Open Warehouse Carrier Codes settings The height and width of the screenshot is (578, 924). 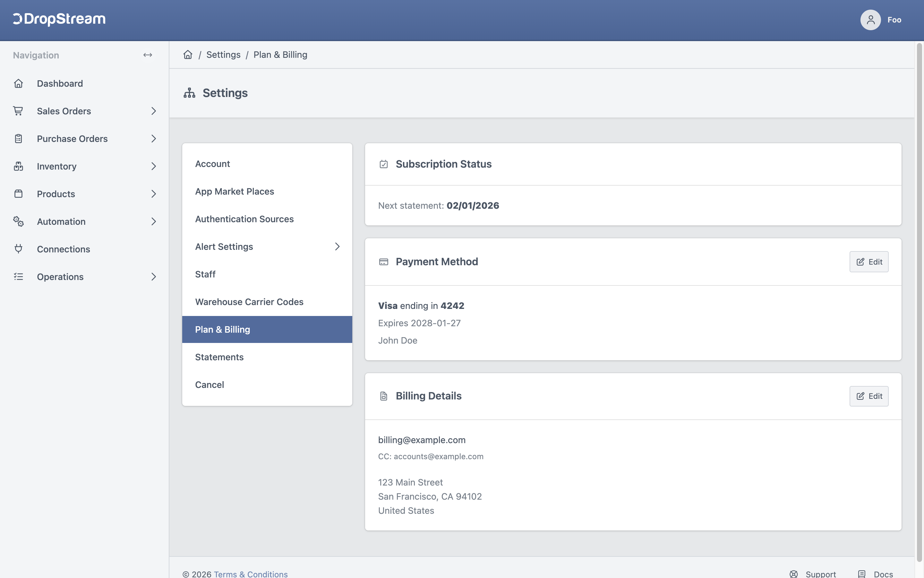[267, 302]
